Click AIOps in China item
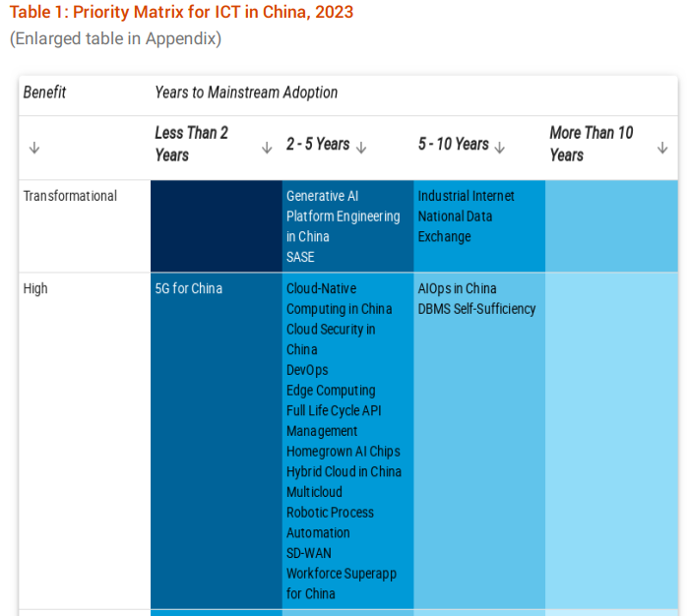This screenshot has height=616, width=688. click(x=458, y=288)
